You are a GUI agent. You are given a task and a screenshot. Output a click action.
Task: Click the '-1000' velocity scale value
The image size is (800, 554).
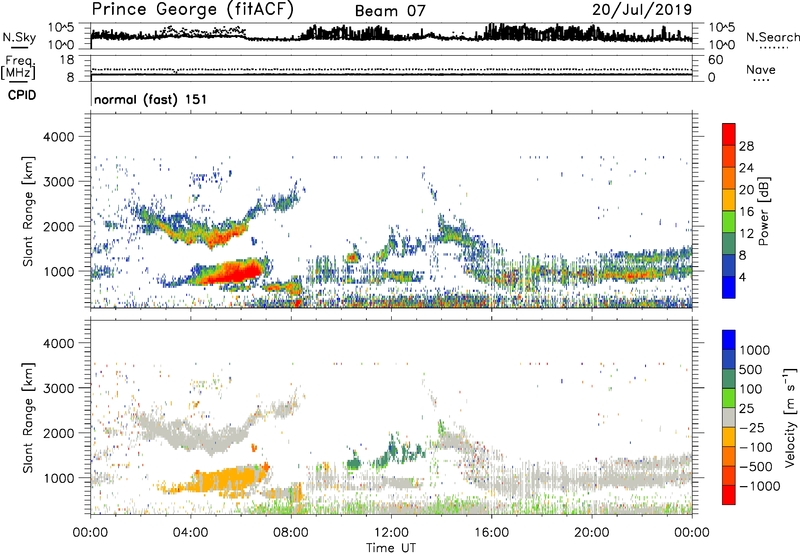[x=759, y=486]
